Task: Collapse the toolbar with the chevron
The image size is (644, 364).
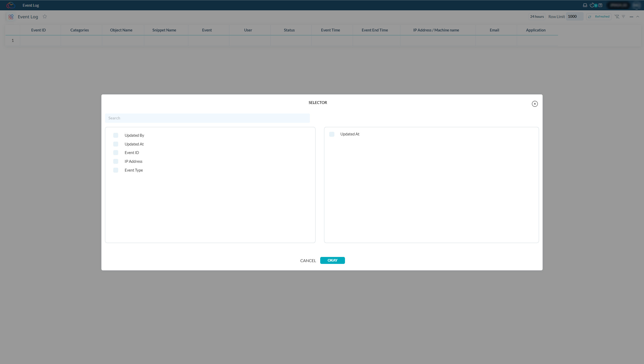Action: coord(639,17)
